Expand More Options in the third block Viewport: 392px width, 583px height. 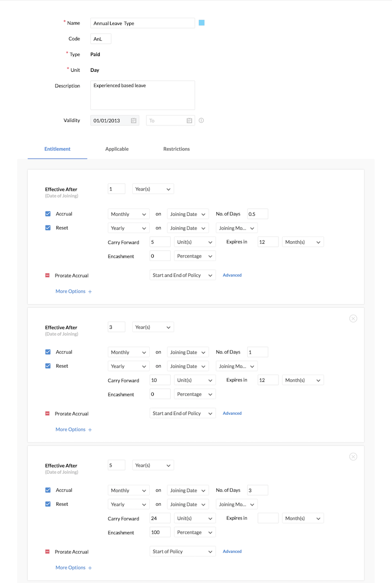click(x=74, y=567)
